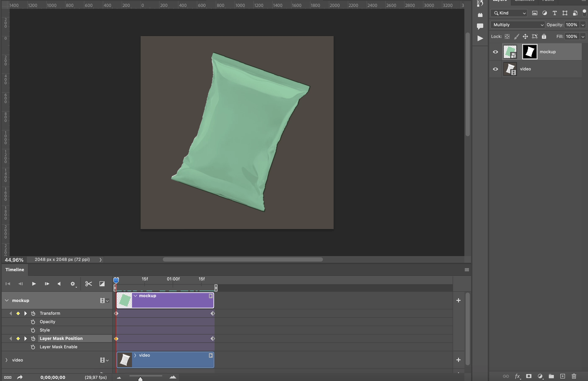The height and width of the screenshot is (381, 588).
Task: Switch to the Timeline panel tab
Action: pyautogui.click(x=15, y=270)
